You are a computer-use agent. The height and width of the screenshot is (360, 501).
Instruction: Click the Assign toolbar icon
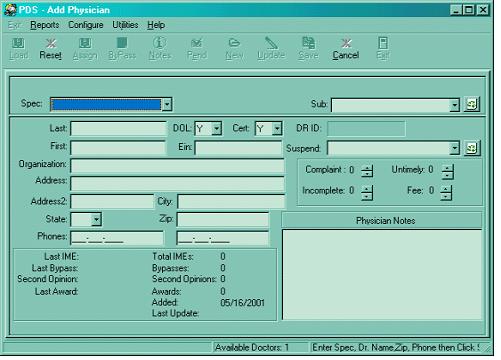click(85, 43)
